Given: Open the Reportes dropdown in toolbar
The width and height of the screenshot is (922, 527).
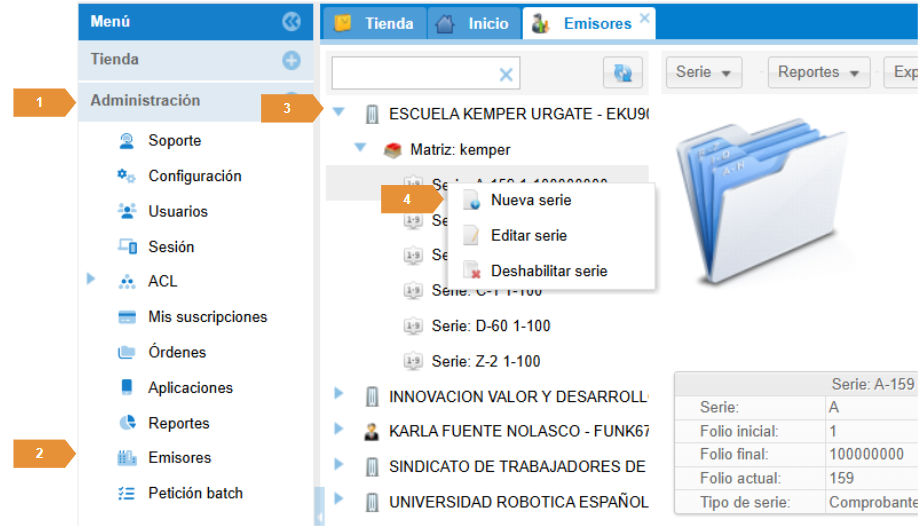Looking at the screenshot, I should coord(818,72).
